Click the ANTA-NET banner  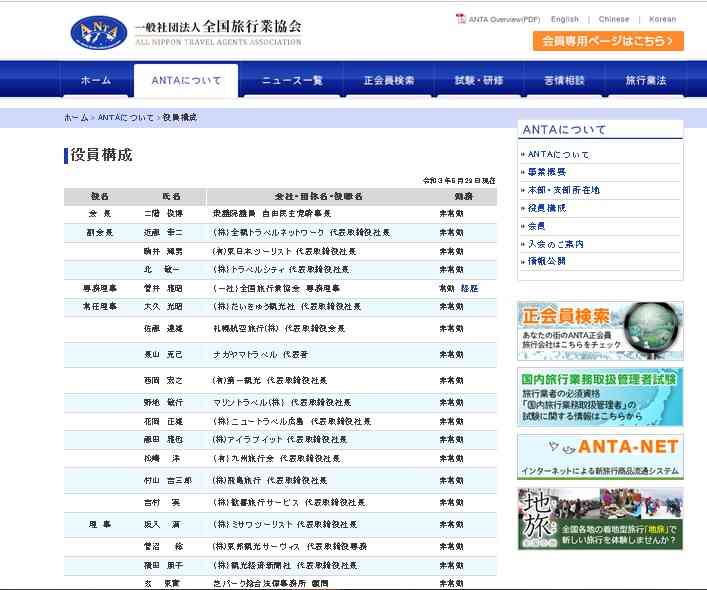point(600,456)
